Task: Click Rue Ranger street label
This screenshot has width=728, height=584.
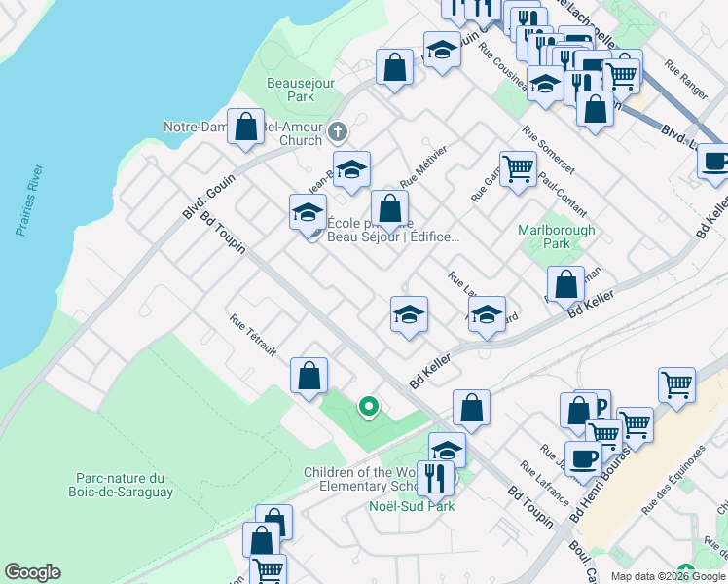Action: coord(686,80)
